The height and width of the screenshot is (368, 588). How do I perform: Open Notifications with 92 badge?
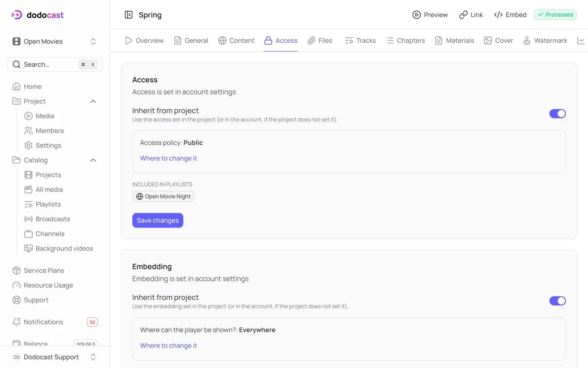coord(55,322)
